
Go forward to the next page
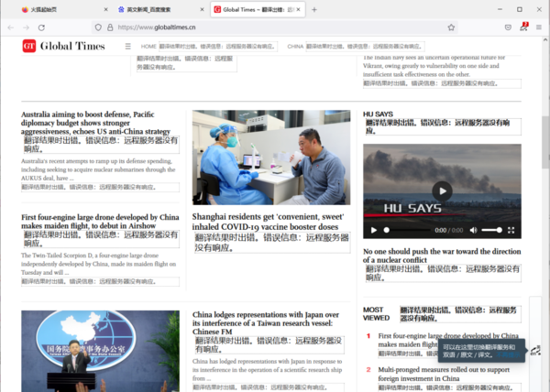click(26, 27)
